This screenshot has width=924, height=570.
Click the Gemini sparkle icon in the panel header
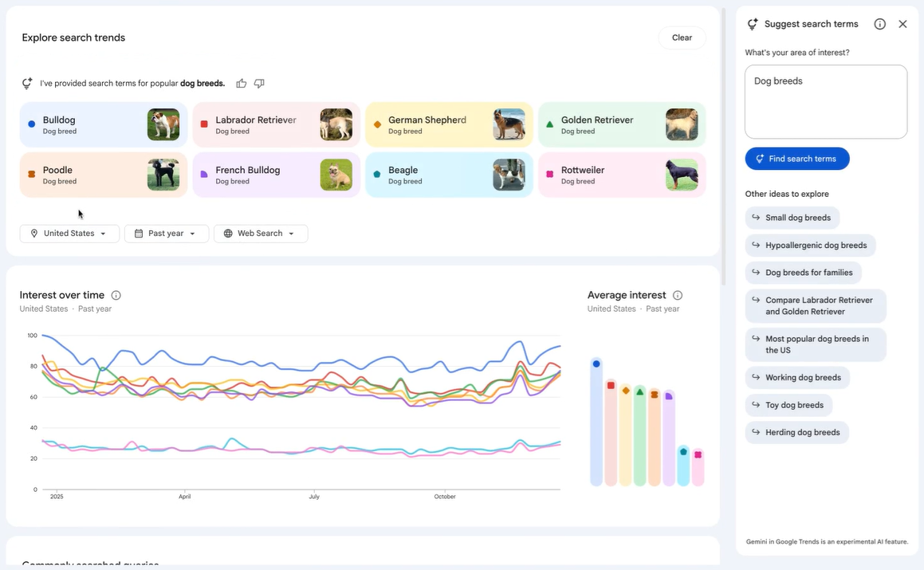tap(752, 24)
